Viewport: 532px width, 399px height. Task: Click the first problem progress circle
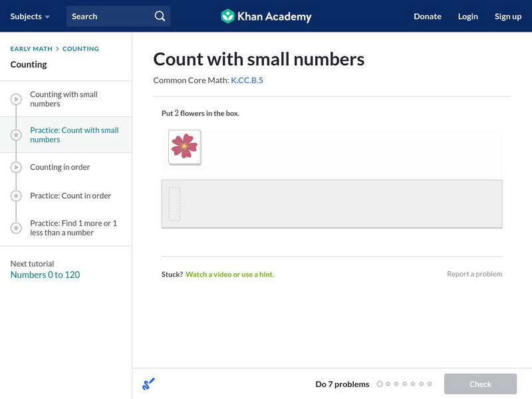pyautogui.click(x=380, y=384)
